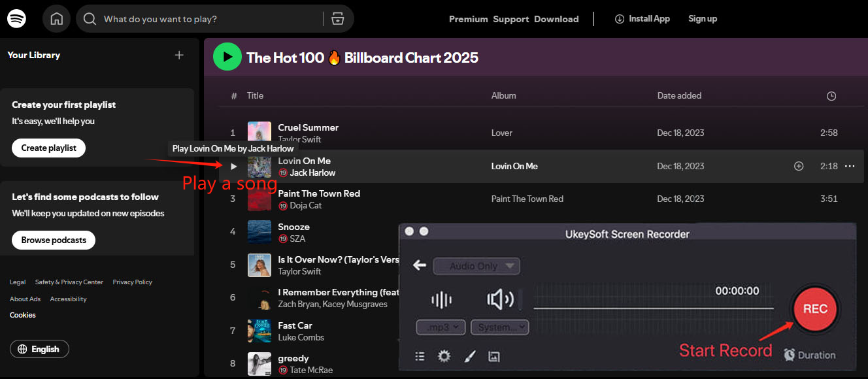Click the Date added column header
The height and width of the screenshot is (379, 868).
[x=679, y=95]
